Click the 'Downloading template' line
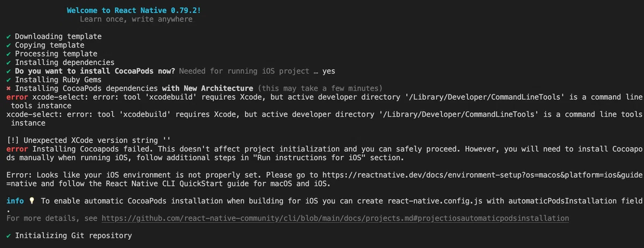Image resolution: width=644 pixels, height=248 pixels. [x=58, y=37]
